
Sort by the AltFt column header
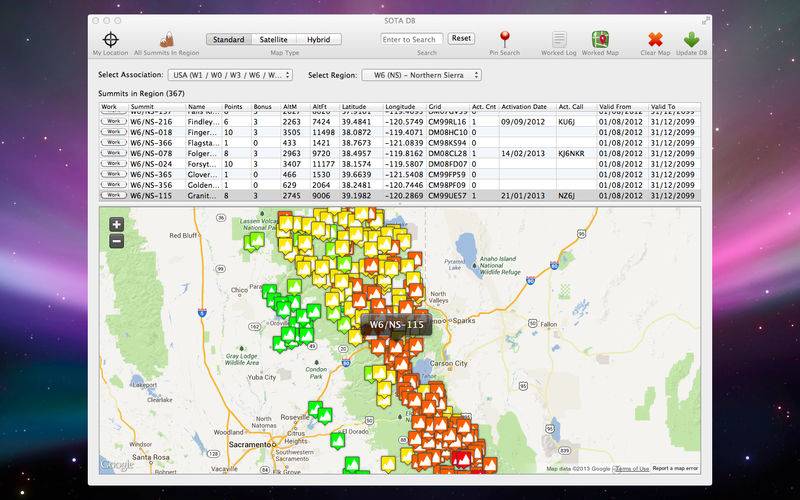point(325,107)
